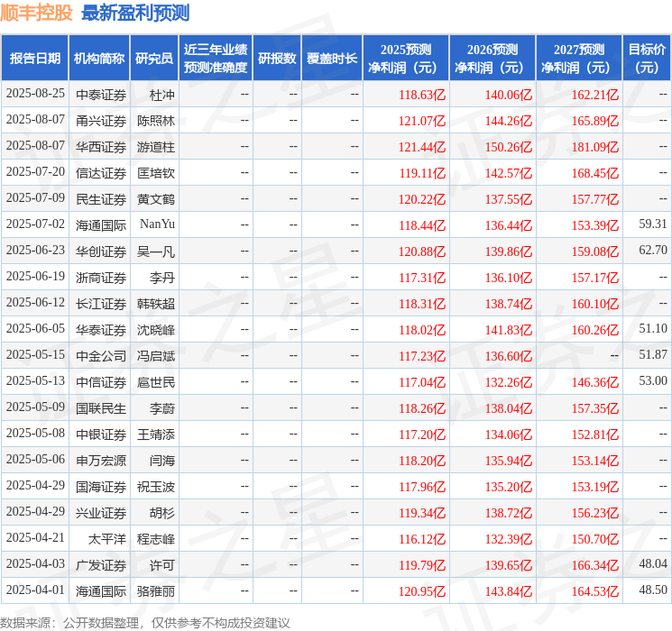Click target price 53.00
Viewport: 672px width, 631px height.
click(x=653, y=380)
